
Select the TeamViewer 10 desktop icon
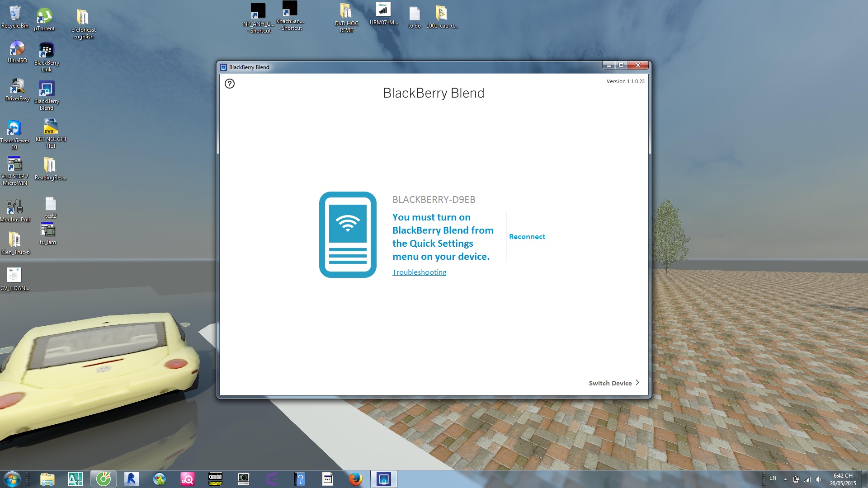tap(14, 134)
